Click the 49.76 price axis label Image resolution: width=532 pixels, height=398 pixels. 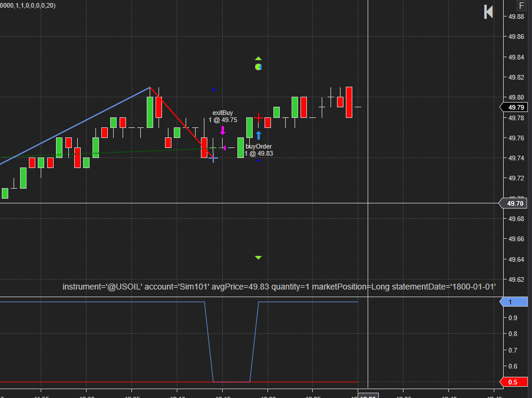[516, 138]
